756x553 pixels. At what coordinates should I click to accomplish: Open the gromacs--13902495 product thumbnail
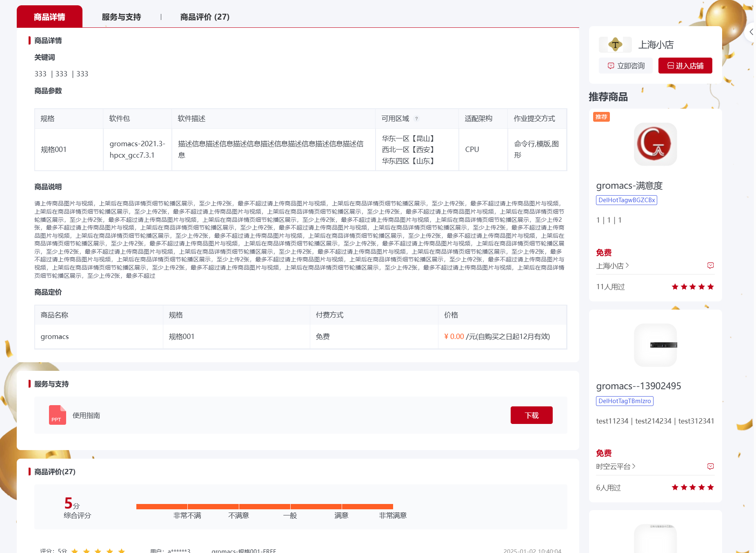click(655, 345)
